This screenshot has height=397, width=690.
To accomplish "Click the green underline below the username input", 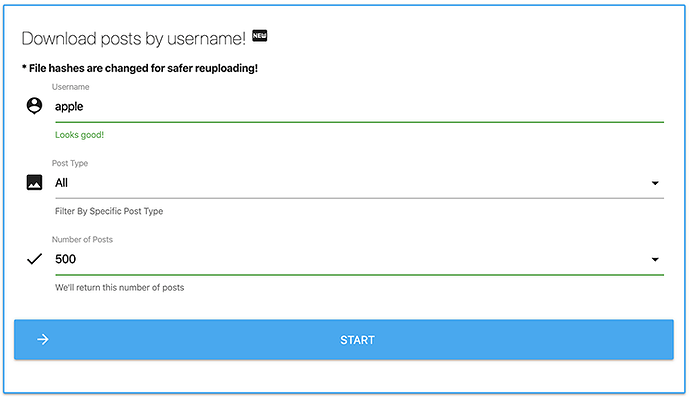I will pos(359,122).
